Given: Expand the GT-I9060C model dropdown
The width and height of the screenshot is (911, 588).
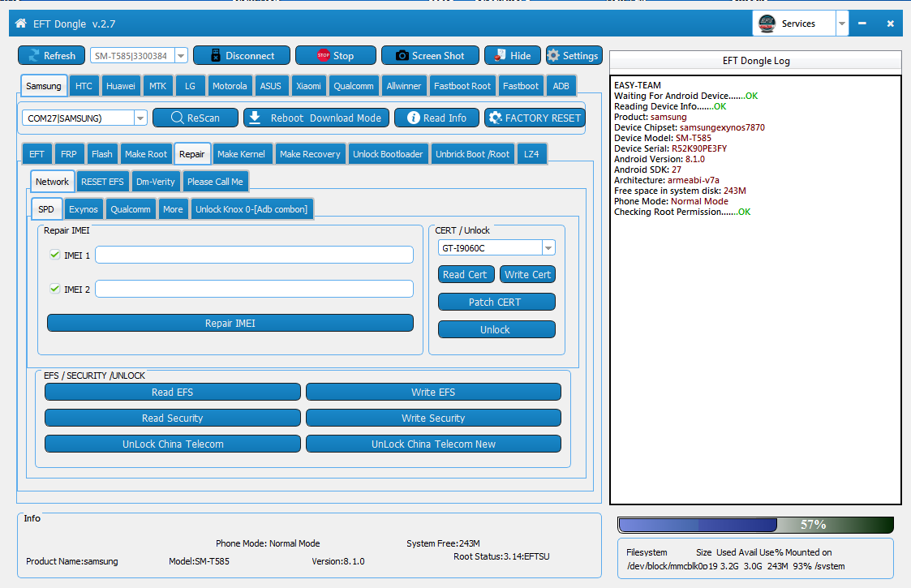Looking at the screenshot, I should pyautogui.click(x=548, y=248).
